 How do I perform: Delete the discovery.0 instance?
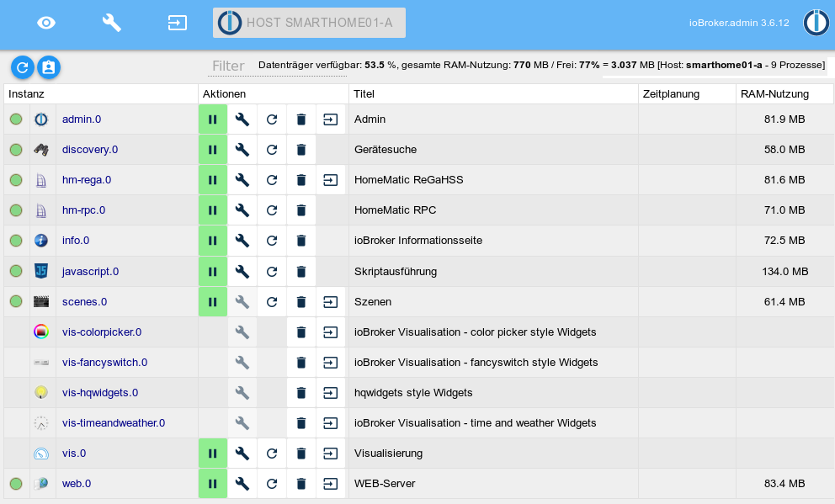click(x=300, y=150)
